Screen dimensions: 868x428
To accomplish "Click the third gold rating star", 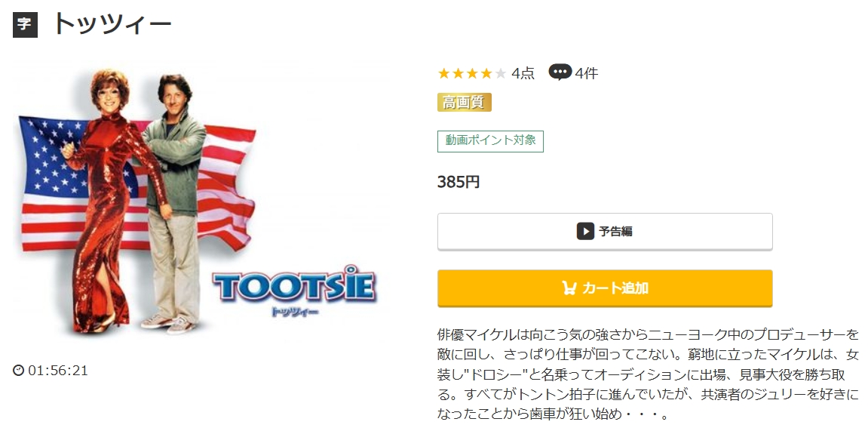I will point(472,73).
